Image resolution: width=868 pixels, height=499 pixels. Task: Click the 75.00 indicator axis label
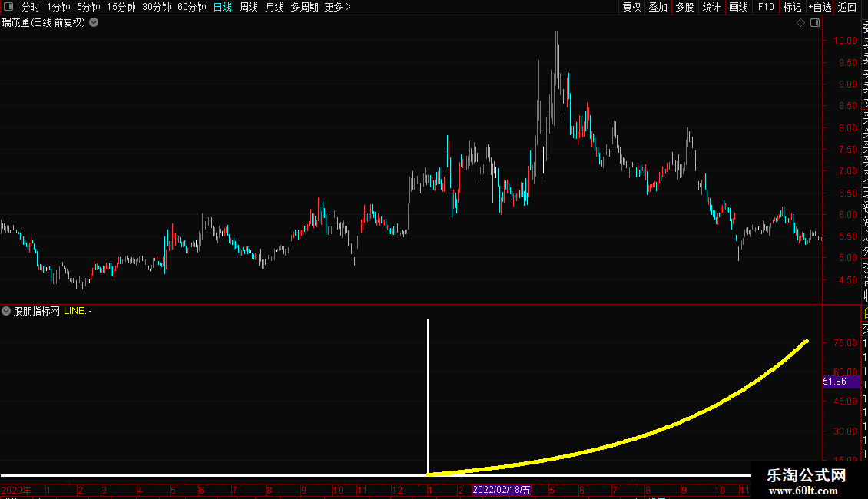point(845,343)
